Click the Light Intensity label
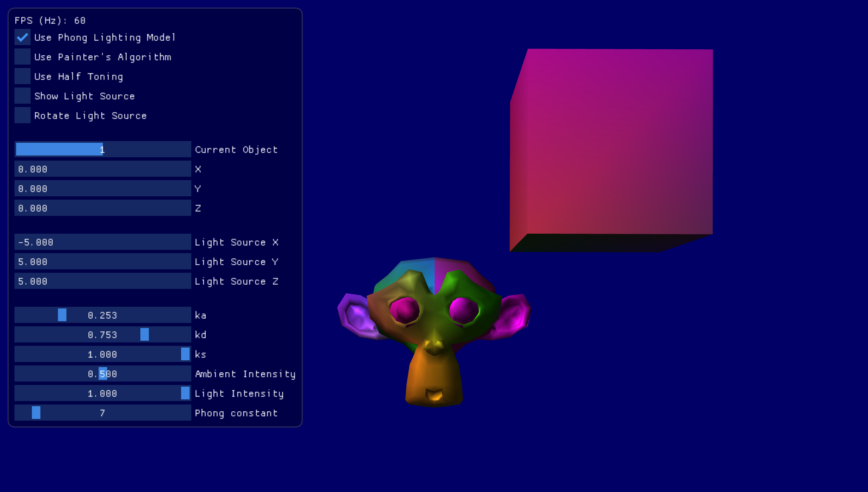Image resolution: width=868 pixels, height=492 pixels. click(239, 394)
